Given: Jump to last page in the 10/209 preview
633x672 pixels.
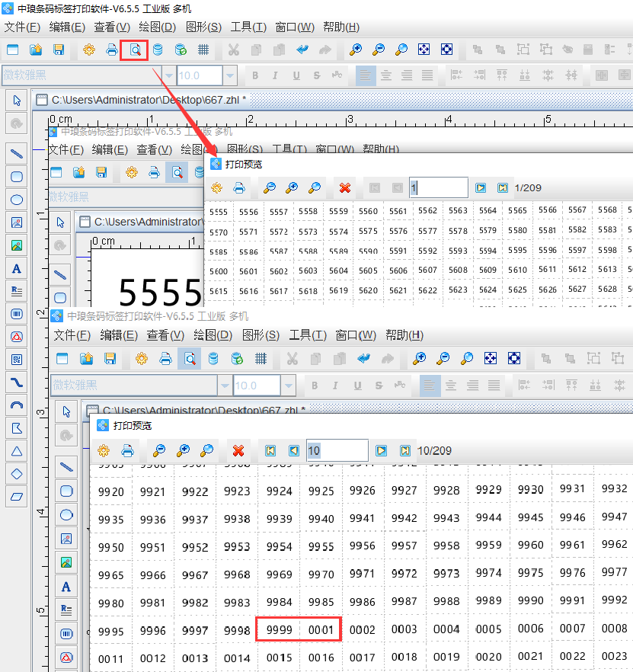Looking at the screenshot, I should tap(405, 451).
